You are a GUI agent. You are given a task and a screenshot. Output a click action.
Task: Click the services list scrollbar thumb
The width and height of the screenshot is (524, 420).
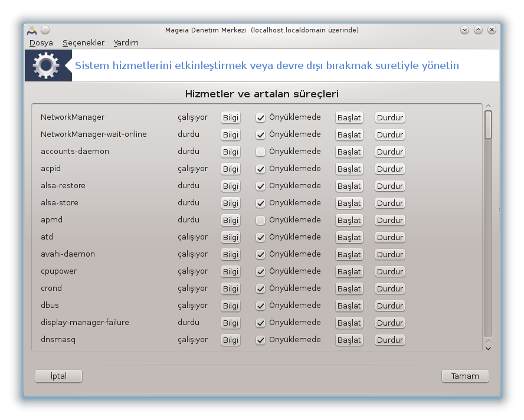point(488,124)
